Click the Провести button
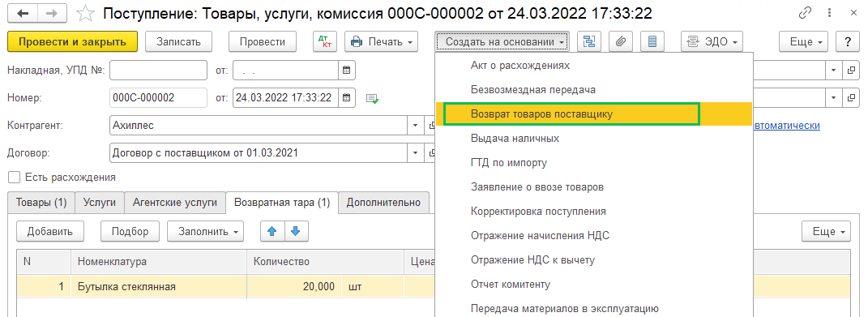Image resolution: width=868 pixels, height=317 pixels. [x=263, y=41]
